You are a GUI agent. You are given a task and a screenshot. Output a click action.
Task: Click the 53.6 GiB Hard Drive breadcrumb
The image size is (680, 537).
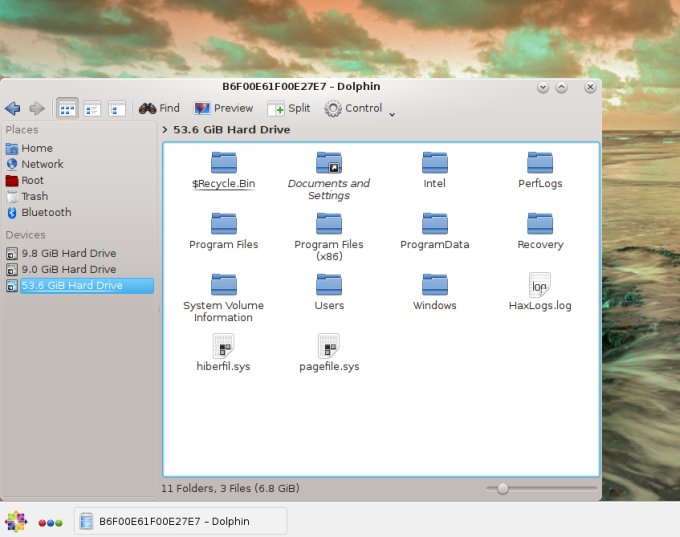coord(232,129)
